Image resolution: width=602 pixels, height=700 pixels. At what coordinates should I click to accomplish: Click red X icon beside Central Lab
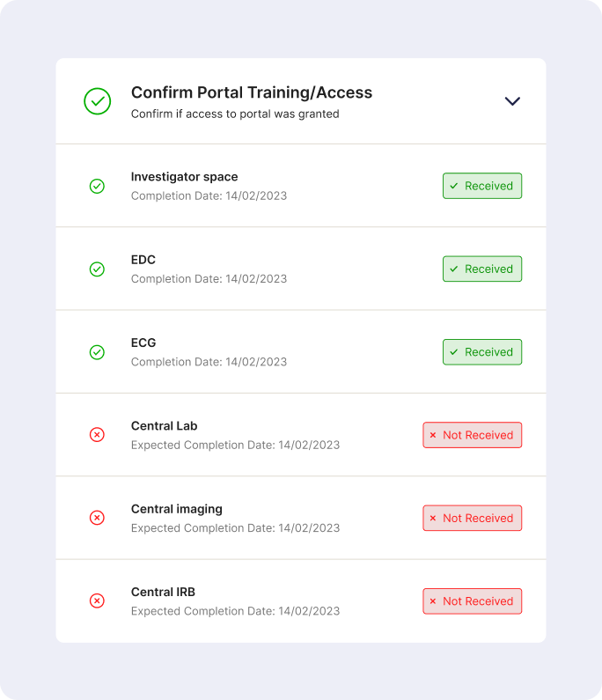point(98,435)
